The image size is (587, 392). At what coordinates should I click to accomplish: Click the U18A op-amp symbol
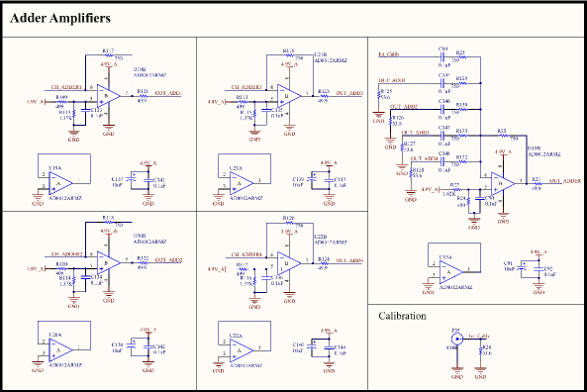point(451,272)
